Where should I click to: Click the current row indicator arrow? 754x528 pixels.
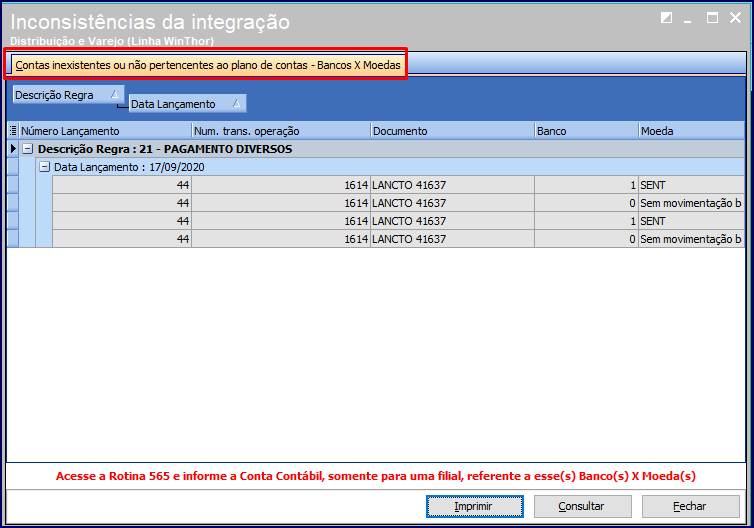pyautogui.click(x=13, y=149)
